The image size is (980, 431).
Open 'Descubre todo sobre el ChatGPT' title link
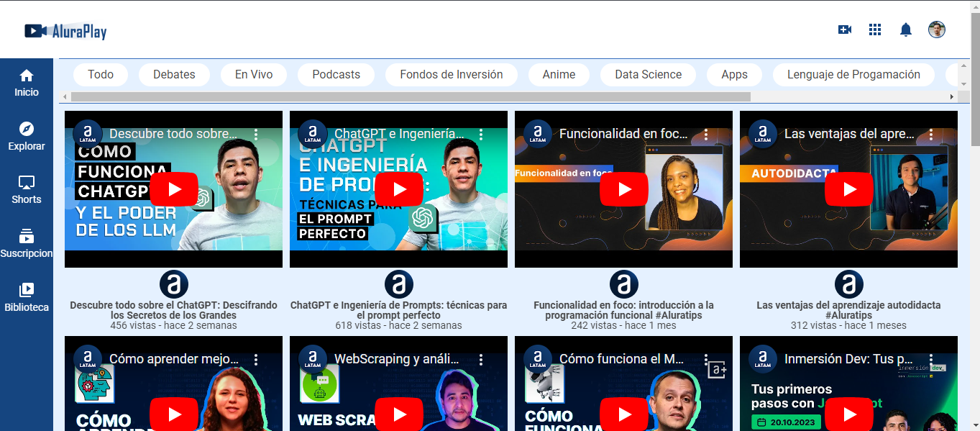(x=174, y=310)
